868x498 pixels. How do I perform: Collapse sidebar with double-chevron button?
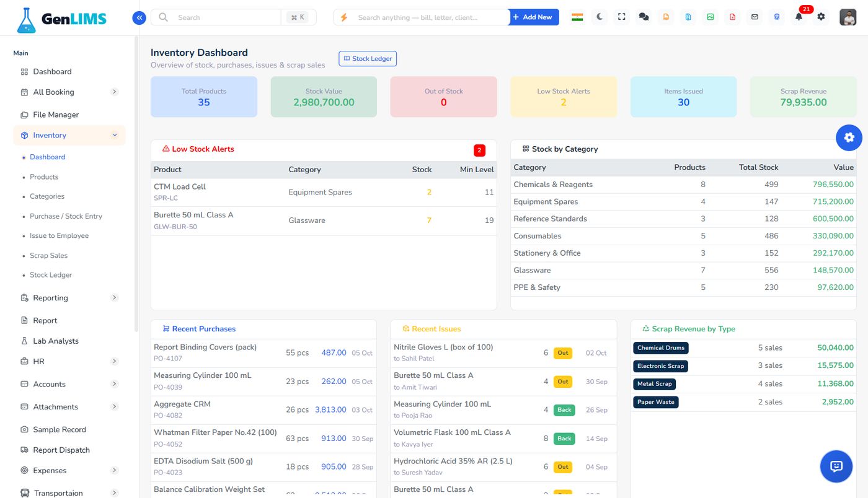[139, 18]
